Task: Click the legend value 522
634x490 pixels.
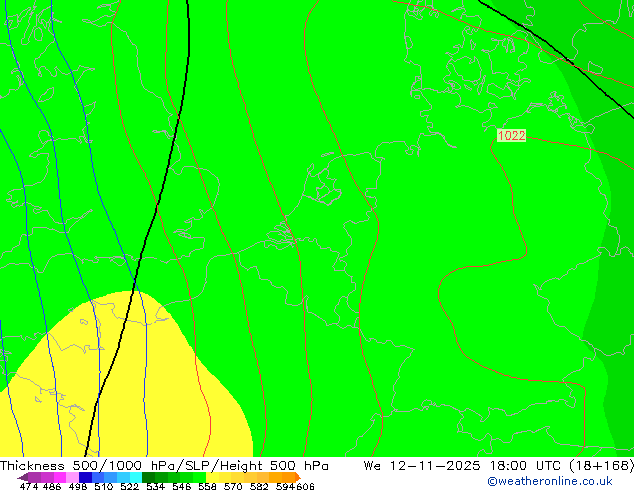Action: click(x=129, y=486)
